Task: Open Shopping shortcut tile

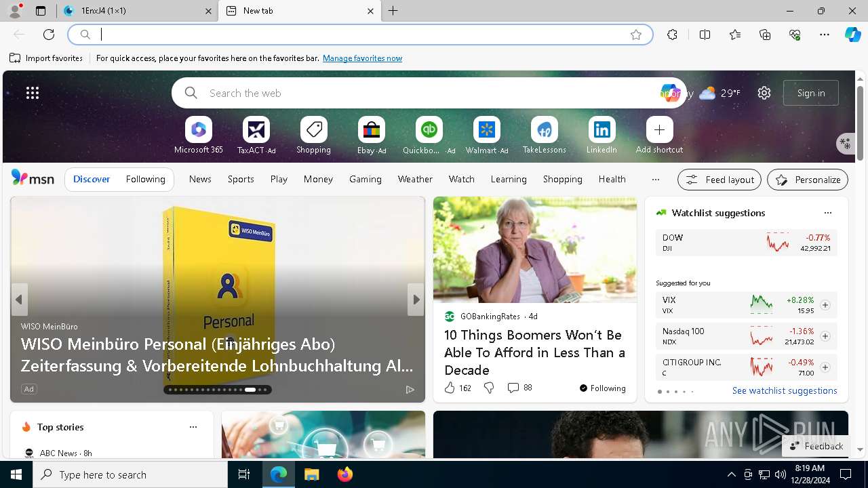Action: pos(313,135)
